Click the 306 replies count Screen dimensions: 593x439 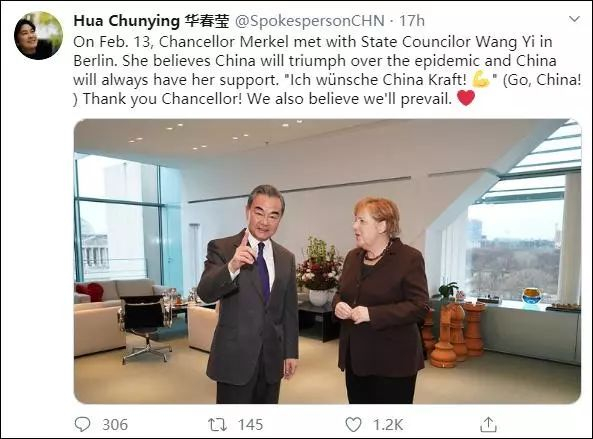(x=115, y=425)
